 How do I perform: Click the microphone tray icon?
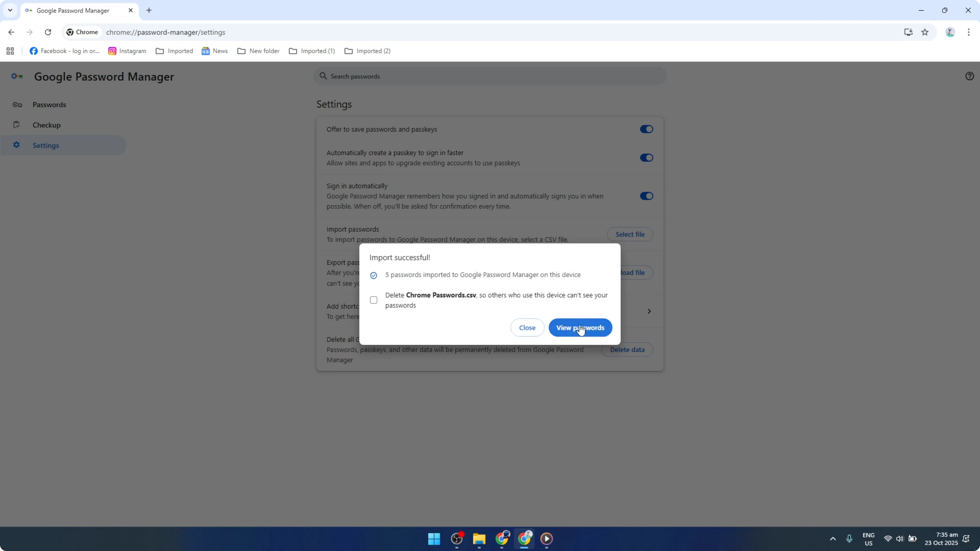coord(849,538)
